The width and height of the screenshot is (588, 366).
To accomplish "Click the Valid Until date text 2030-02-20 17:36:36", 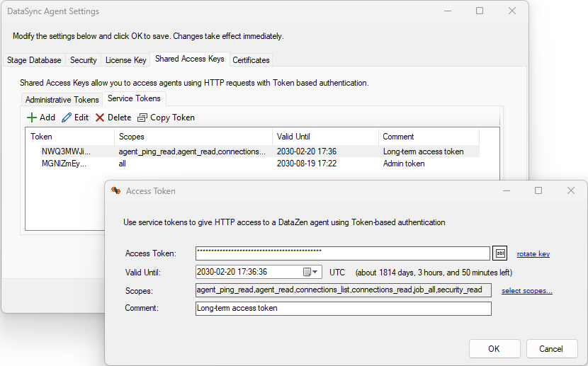I will coord(232,272).
